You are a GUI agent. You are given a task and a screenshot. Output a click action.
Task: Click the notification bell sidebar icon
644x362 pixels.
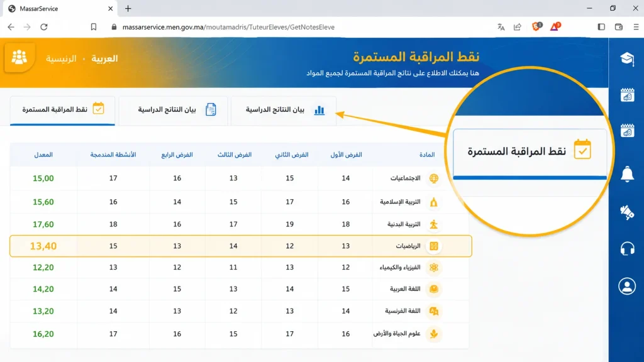(627, 175)
